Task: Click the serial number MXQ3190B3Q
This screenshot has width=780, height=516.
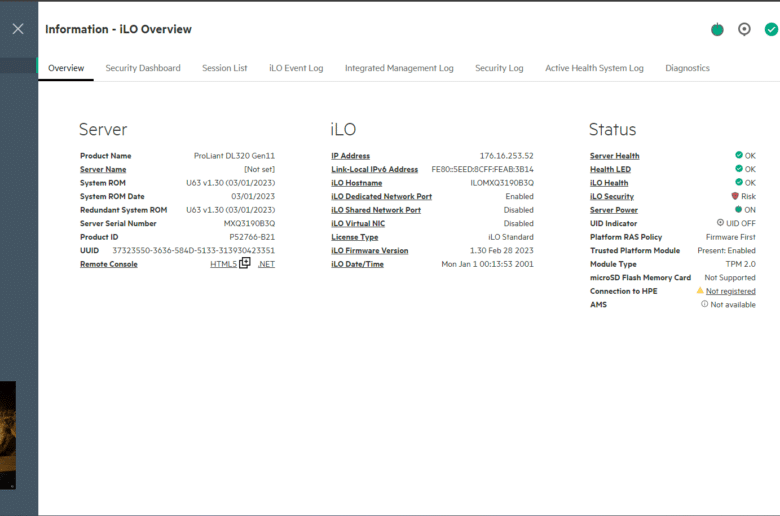Action: point(249,223)
